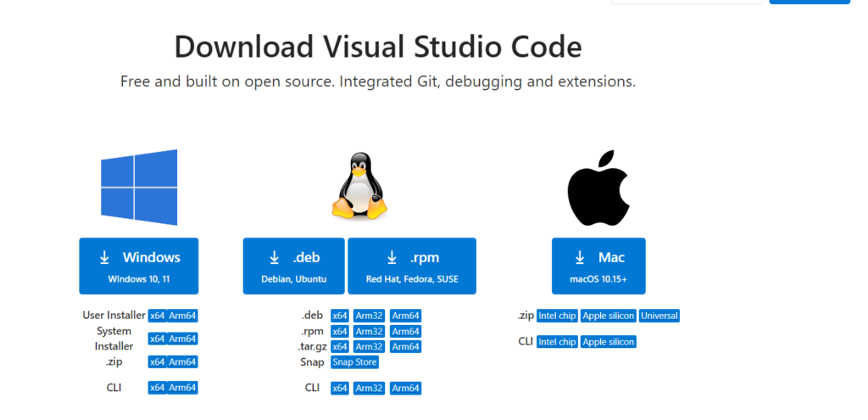Download the .rpm Red Hat, Fedora, SUSE package
The image size is (868, 420).
pos(412,266)
